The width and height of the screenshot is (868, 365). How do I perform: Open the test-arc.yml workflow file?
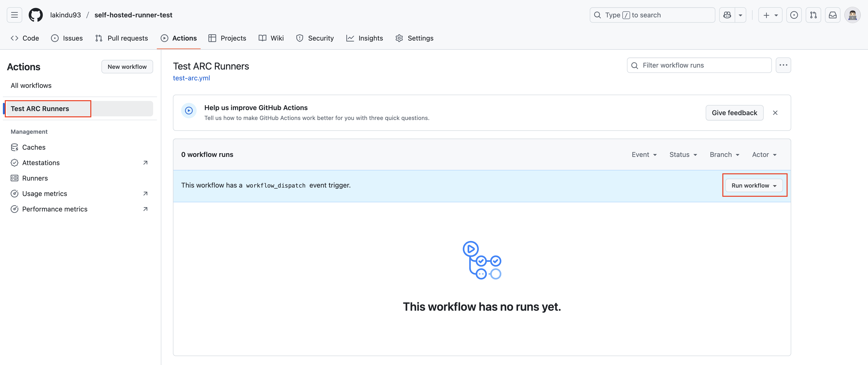191,78
